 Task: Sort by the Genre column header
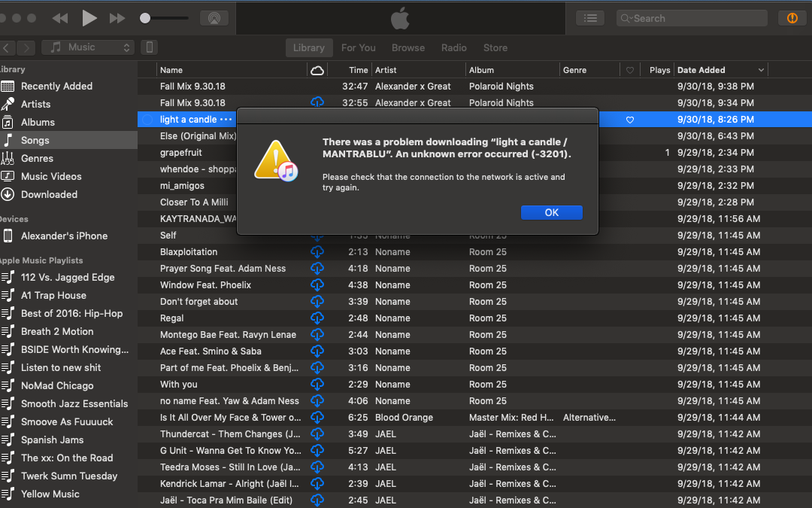(589, 70)
